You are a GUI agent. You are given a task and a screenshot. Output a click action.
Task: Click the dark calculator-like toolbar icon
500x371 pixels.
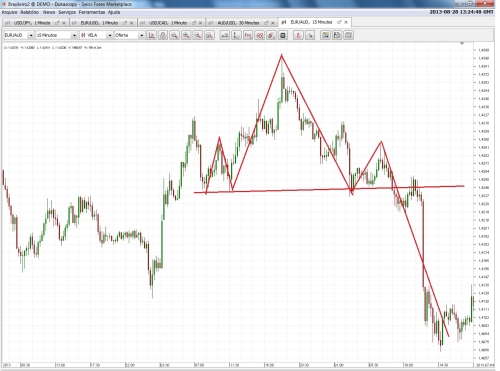(283, 35)
